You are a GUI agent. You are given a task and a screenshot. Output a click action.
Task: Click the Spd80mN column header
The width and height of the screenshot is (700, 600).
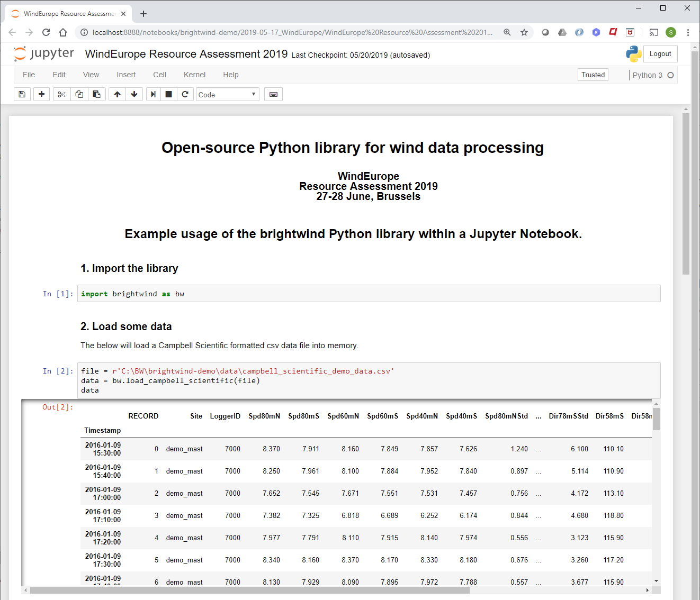pyautogui.click(x=264, y=416)
